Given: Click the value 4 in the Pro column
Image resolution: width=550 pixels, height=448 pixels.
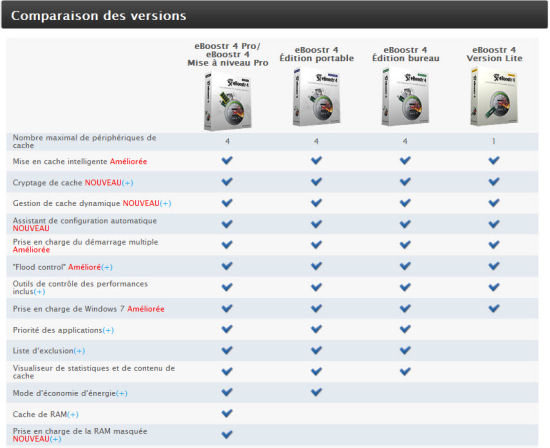Looking at the screenshot, I should [x=228, y=141].
